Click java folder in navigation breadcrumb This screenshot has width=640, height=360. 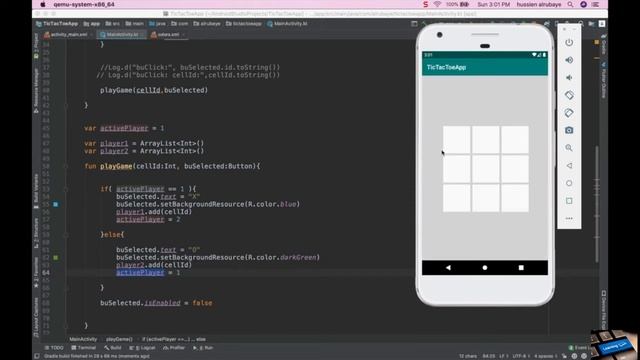pyautogui.click(x=158, y=24)
